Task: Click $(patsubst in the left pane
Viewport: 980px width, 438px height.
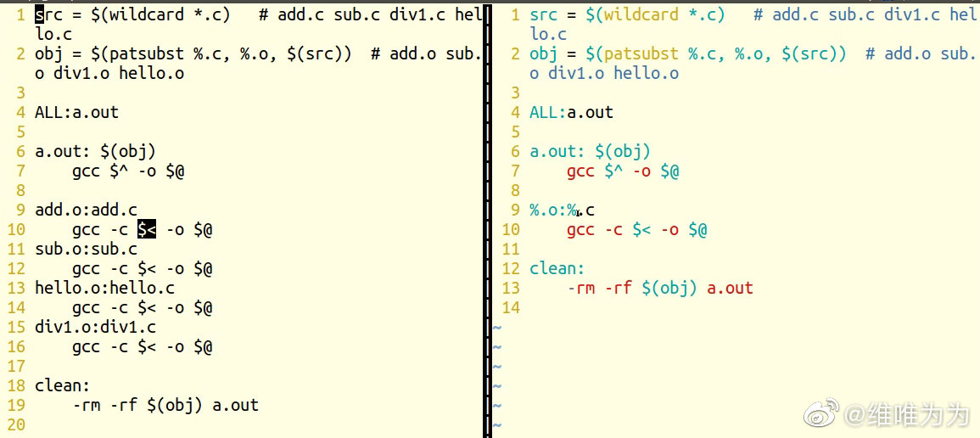Action: [x=137, y=54]
